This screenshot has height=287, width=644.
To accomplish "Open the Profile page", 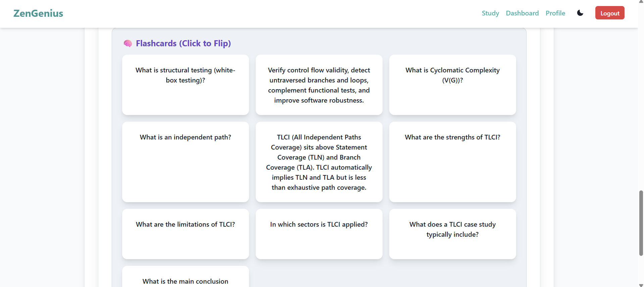I will [555, 13].
